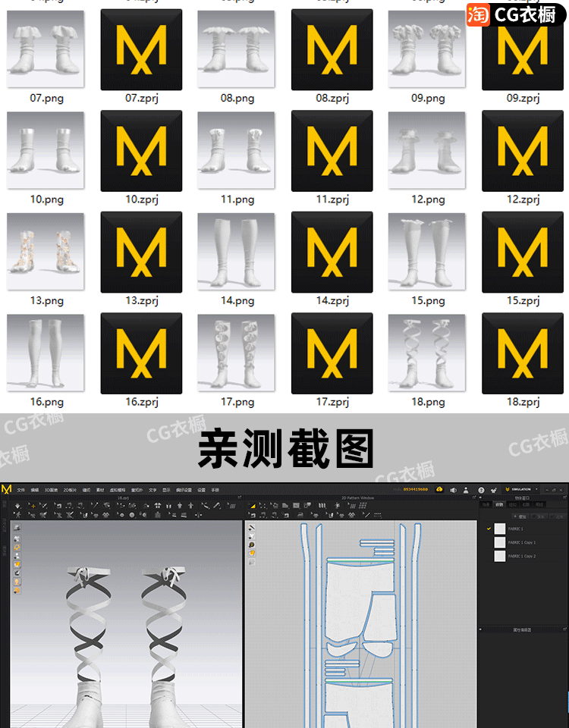
Task: Click the black-and-yellow round icon in 2D side strip
Action: pyautogui.click(x=251, y=544)
